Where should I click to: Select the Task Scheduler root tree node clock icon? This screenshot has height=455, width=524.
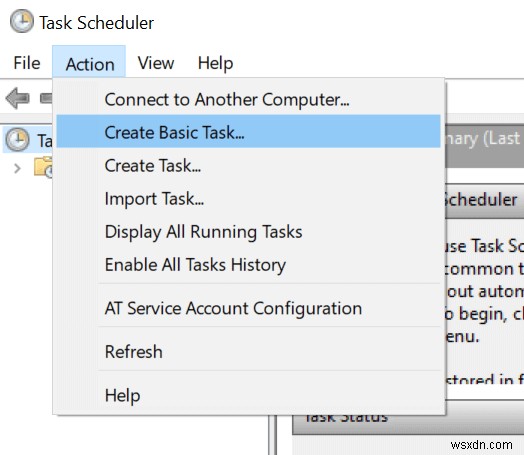pos(17,139)
